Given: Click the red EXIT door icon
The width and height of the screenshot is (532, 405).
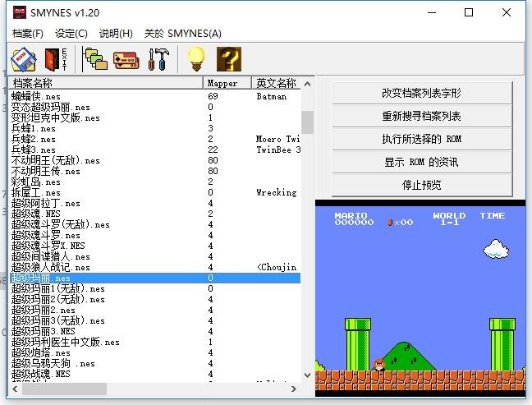Looking at the screenshot, I should point(56,59).
